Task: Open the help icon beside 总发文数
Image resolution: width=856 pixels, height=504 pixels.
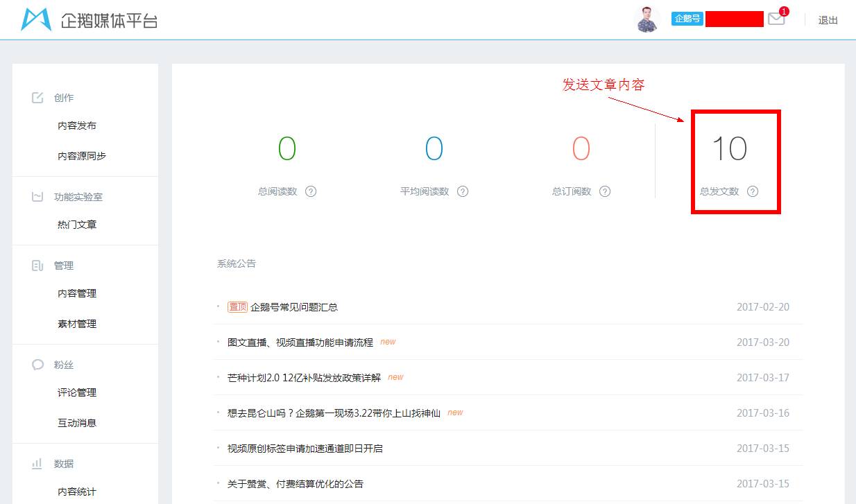Action: tap(753, 192)
